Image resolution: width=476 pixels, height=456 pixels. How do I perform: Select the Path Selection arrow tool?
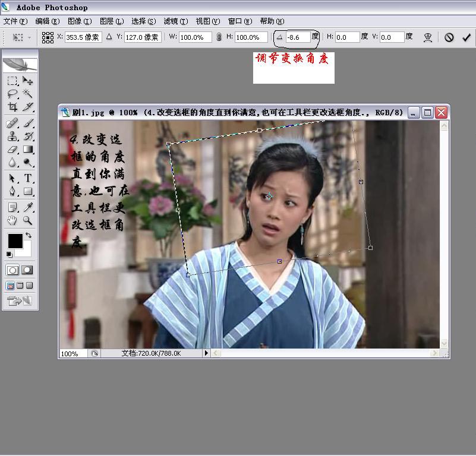coord(12,178)
